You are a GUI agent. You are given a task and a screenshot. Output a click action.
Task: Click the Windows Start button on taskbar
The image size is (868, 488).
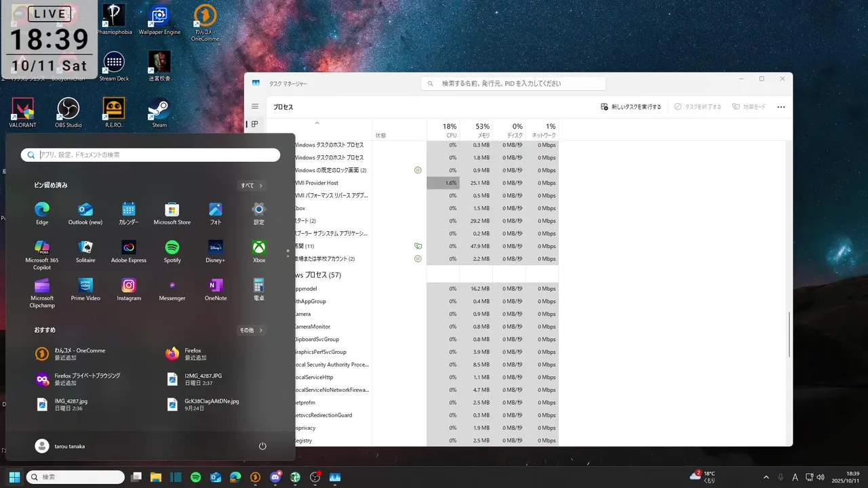pos(14,477)
